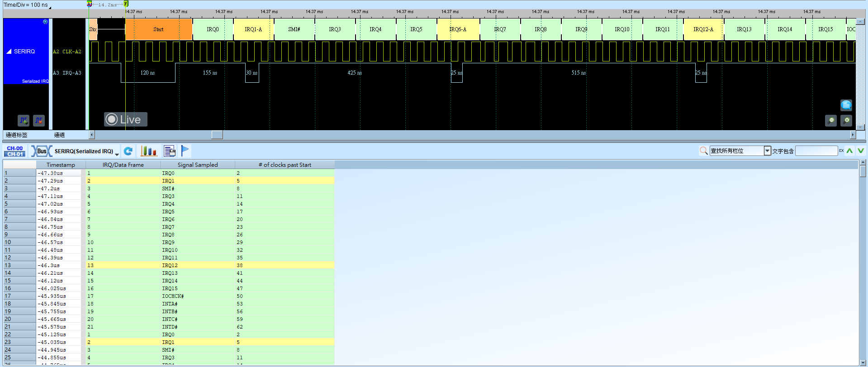The image size is (868, 367).
Task: Jump to next search result arrow
Action: [x=861, y=151]
